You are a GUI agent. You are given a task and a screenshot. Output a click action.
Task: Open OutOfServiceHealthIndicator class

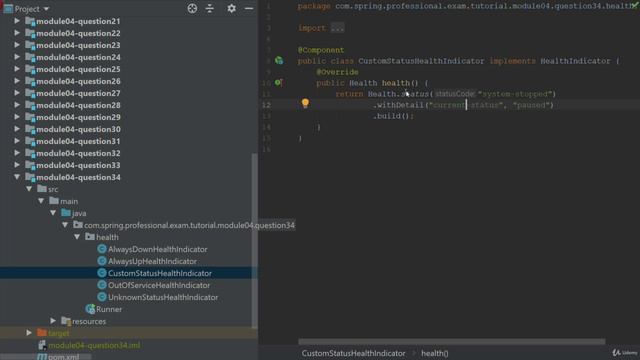159,285
